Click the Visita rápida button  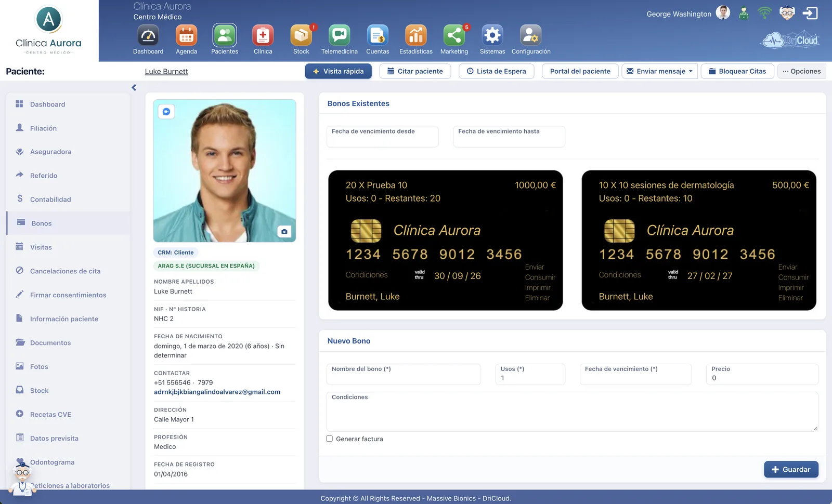point(339,71)
